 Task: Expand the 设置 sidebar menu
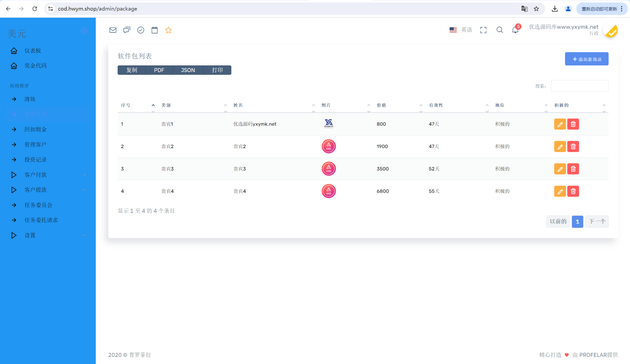[30, 235]
